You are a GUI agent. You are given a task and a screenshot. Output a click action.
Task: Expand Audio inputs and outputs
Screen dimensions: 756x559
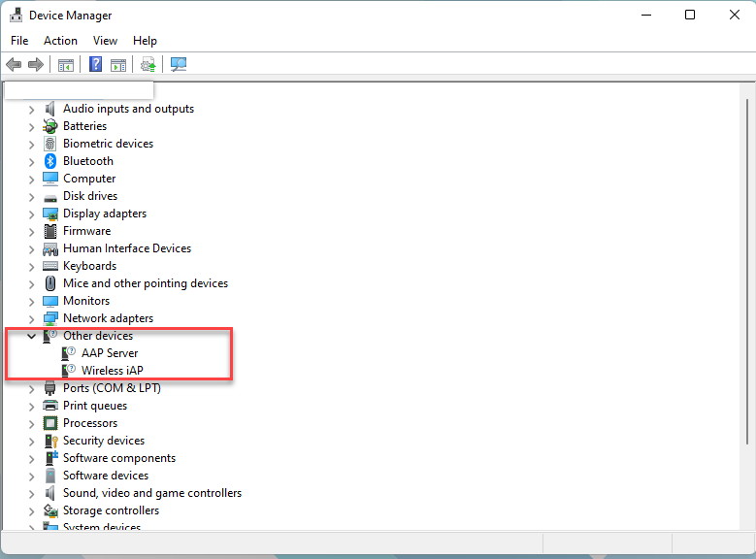[31, 110]
